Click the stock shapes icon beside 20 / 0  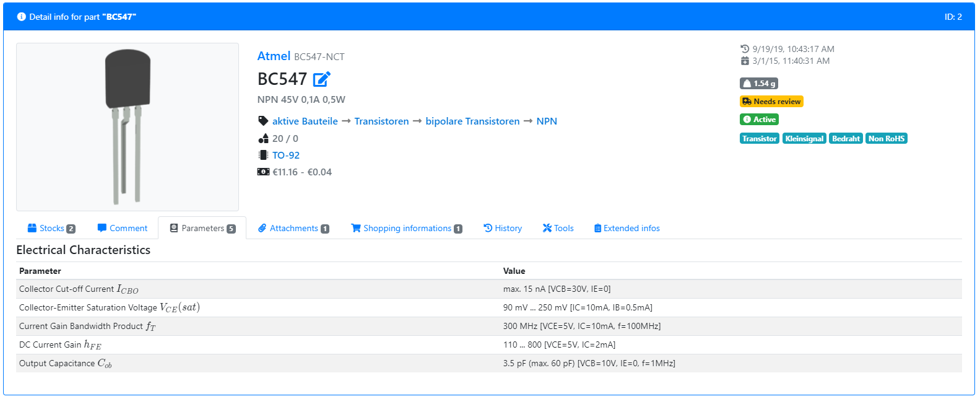(263, 139)
